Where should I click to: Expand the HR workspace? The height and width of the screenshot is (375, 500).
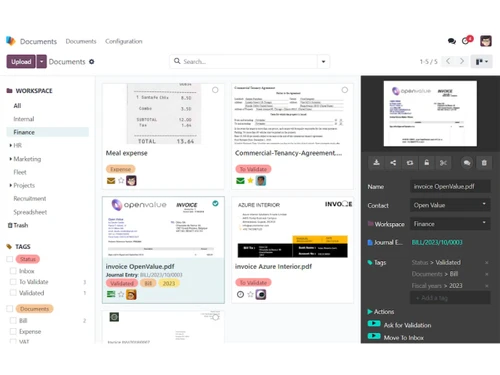tap(10, 145)
